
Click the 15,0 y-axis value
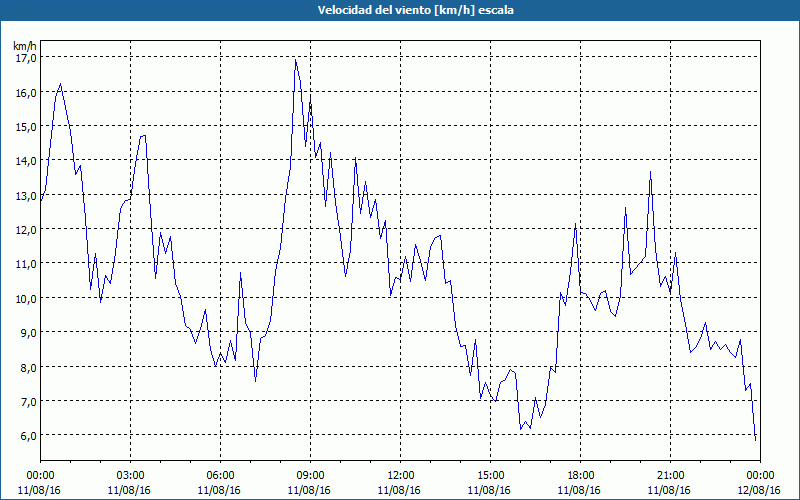(x=26, y=127)
